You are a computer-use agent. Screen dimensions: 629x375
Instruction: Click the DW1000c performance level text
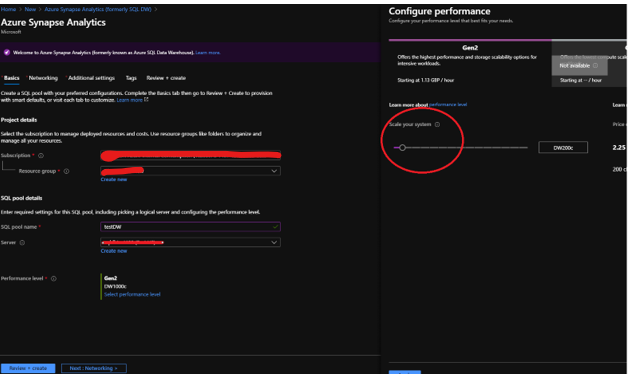(x=115, y=286)
